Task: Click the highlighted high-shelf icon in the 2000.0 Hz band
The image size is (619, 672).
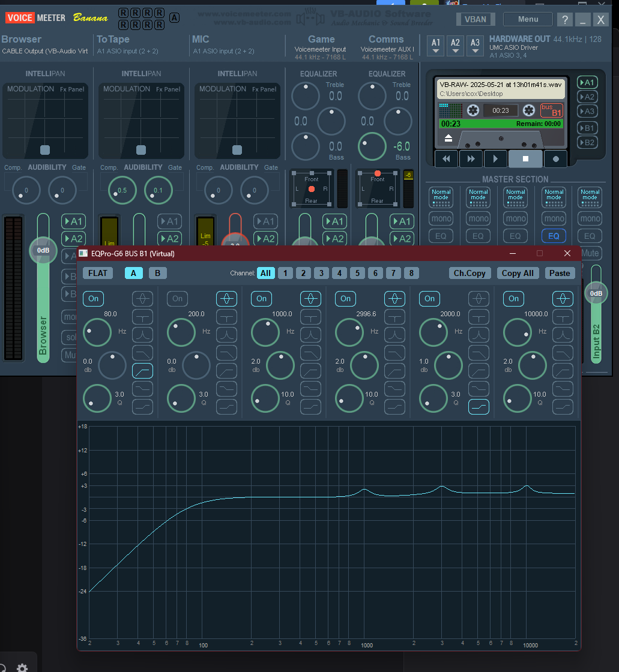Action: [479, 407]
